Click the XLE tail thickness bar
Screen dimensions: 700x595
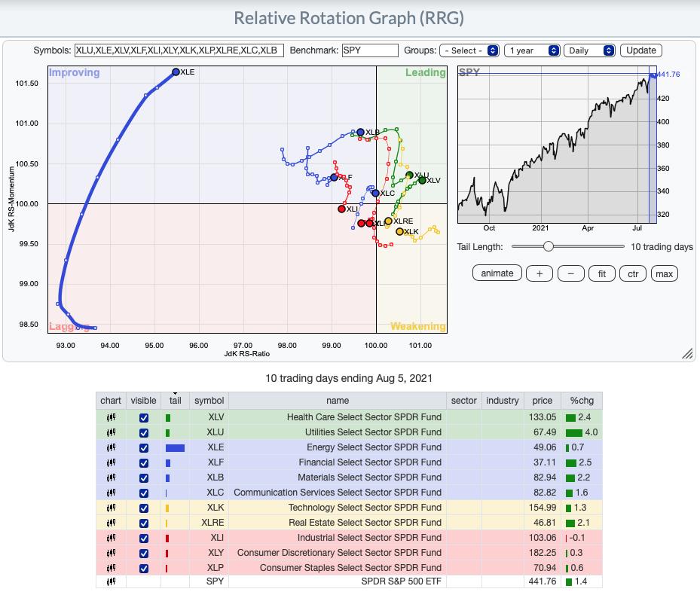[175, 447]
